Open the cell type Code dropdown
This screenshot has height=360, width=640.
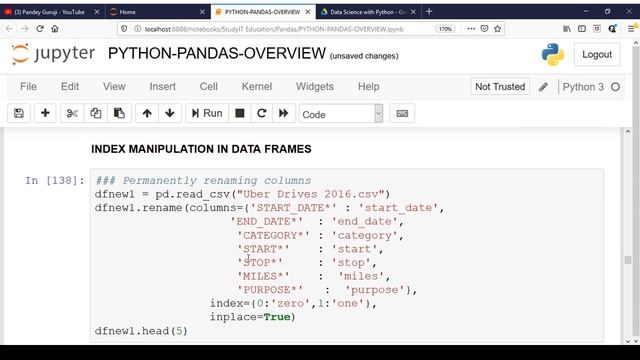(341, 114)
